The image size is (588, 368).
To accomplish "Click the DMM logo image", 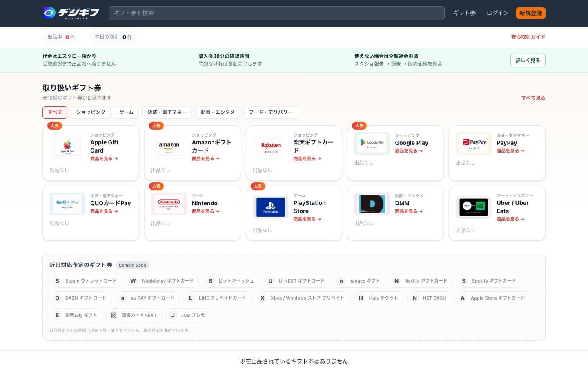I will 372,204.
